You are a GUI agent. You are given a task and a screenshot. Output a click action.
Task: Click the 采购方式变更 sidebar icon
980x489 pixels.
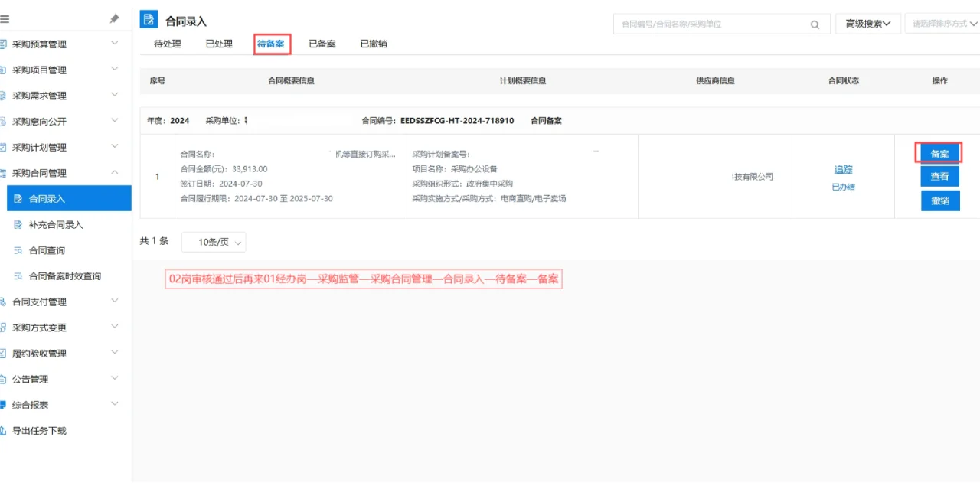(x=3, y=328)
